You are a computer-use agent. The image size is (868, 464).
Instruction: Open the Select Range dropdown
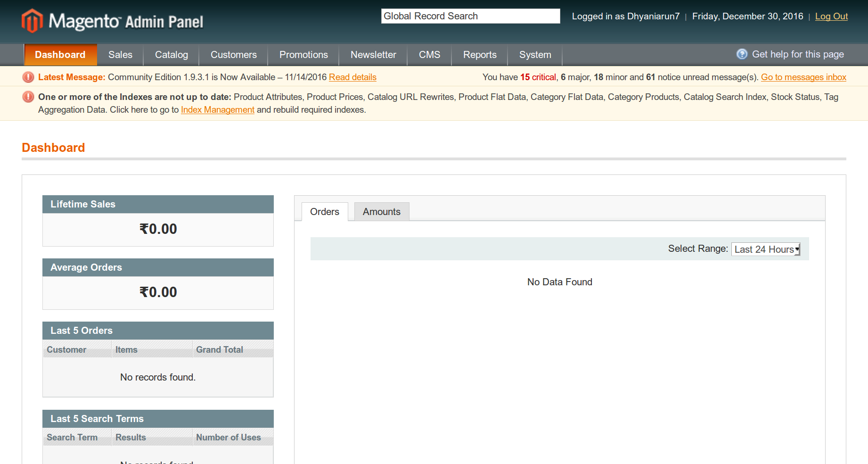[x=766, y=249]
